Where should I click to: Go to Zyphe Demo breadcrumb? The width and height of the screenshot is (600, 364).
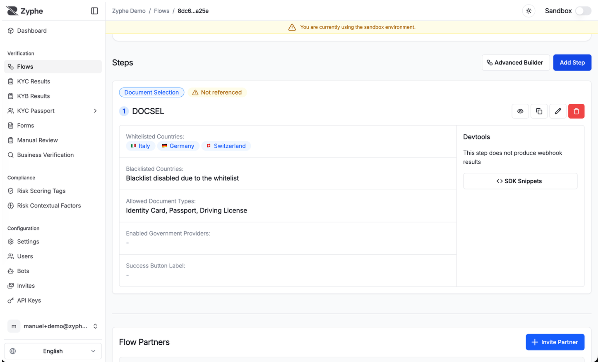pos(128,11)
